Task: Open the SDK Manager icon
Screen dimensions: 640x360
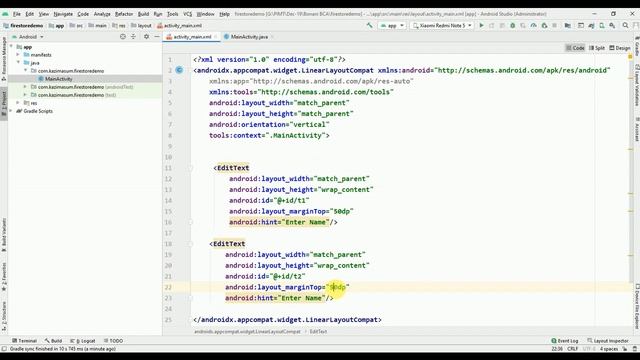Action: [x=612, y=25]
